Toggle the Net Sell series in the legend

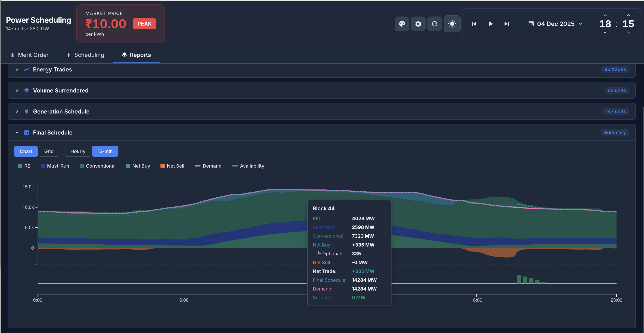tap(172, 166)
